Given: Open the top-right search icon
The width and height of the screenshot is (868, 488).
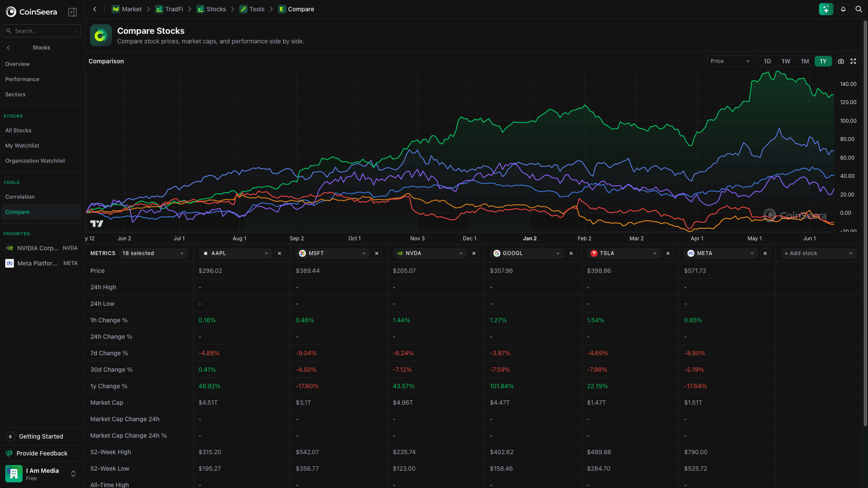Looking at the screenshot, I should point(858,9).
